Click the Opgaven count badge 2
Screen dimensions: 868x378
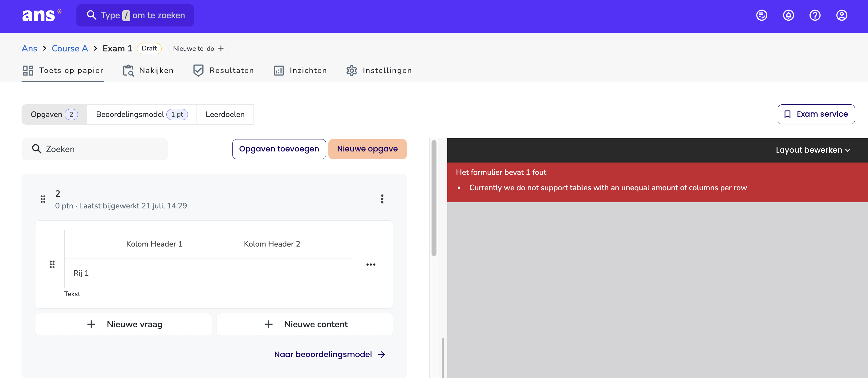pos(71,115)
